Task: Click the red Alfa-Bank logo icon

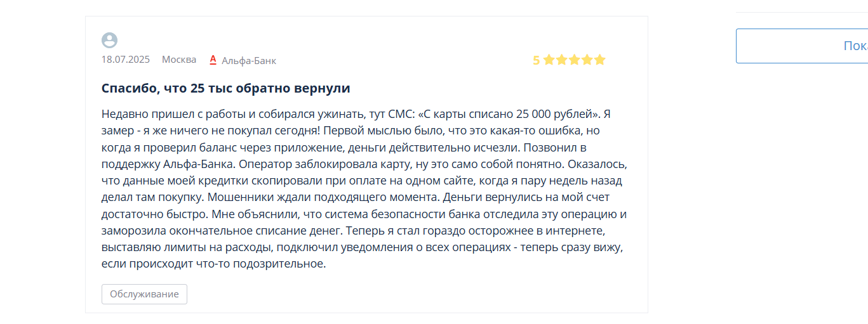Action: (x=213, y=60)
